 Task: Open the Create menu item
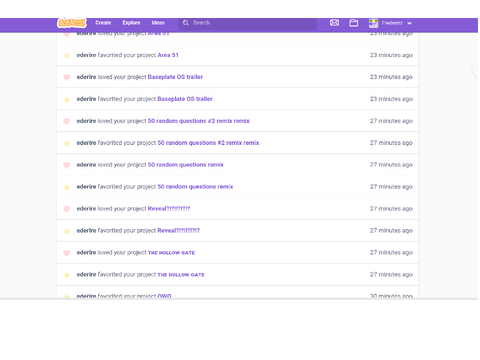103,23
